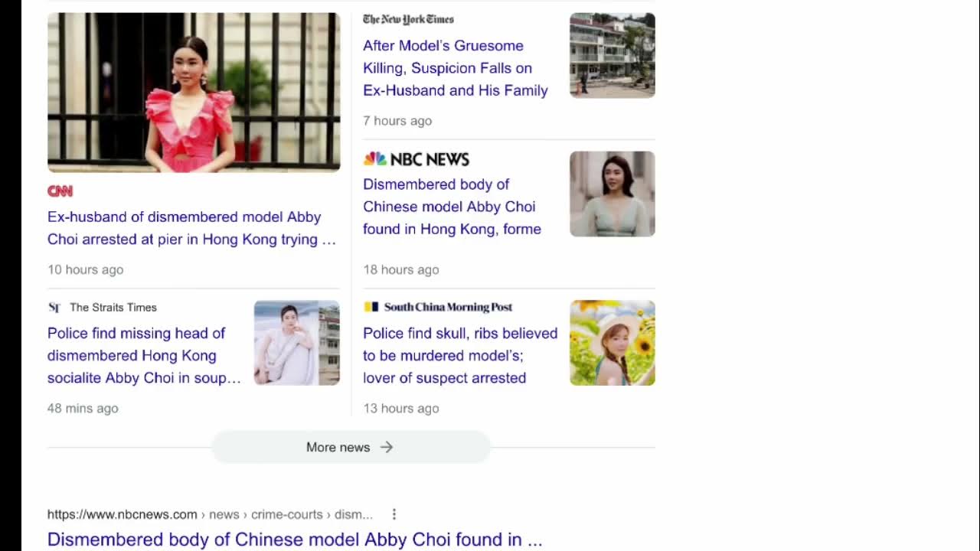
Task: Open NYT article on model's gruesome killing
Action: (456, 68)
